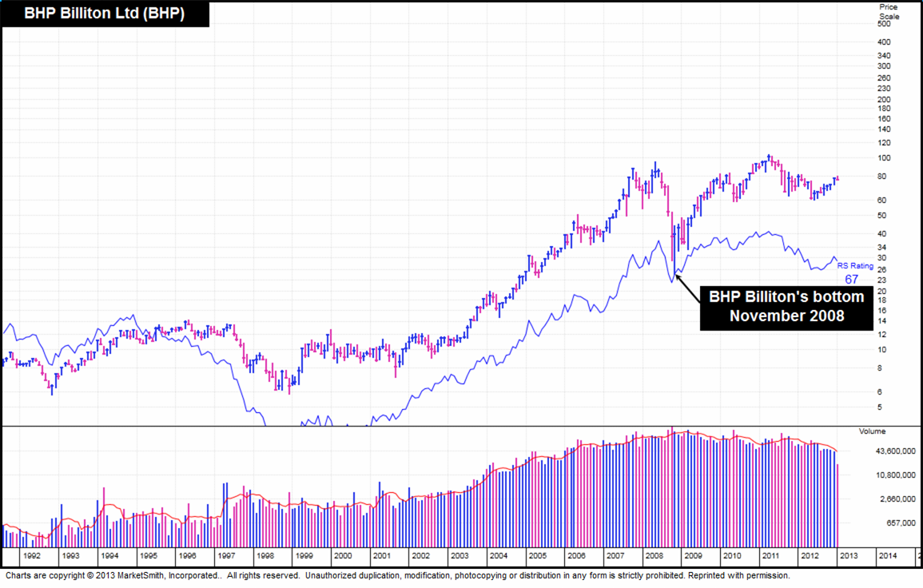Viewport: 923px width, 588px height.
Task: Select the 2014 year label on the axis
Action: 887,555
